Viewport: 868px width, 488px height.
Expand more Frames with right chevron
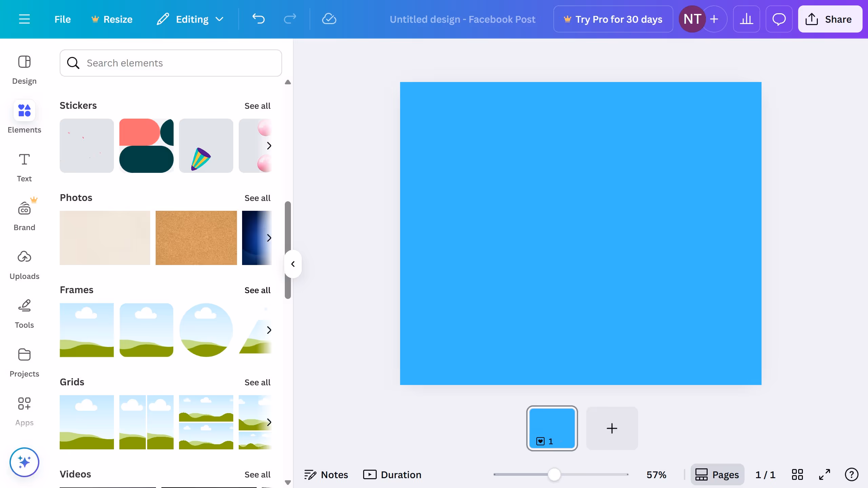[269, 330]
